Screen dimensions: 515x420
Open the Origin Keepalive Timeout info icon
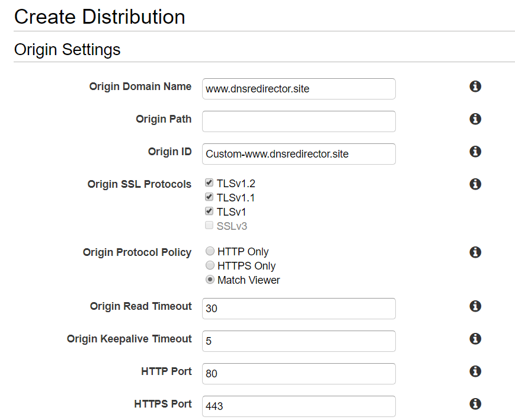475,339
